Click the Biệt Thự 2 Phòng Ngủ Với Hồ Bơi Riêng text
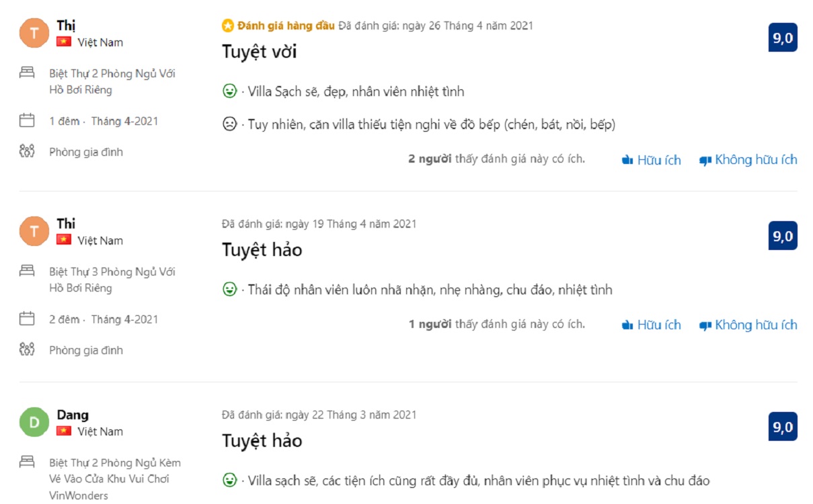Image resolution: width=813 pixels, height=504 pixels. click(112, 81)
